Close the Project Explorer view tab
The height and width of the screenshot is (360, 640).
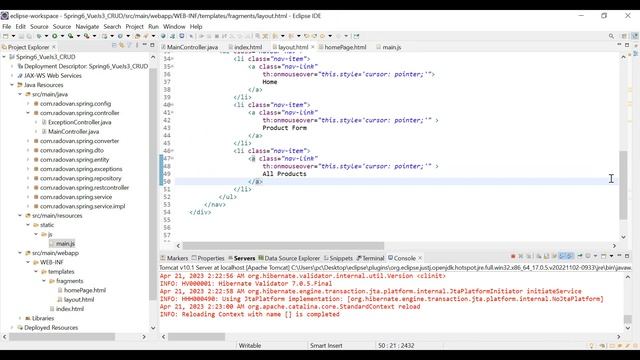coord(53,47)
